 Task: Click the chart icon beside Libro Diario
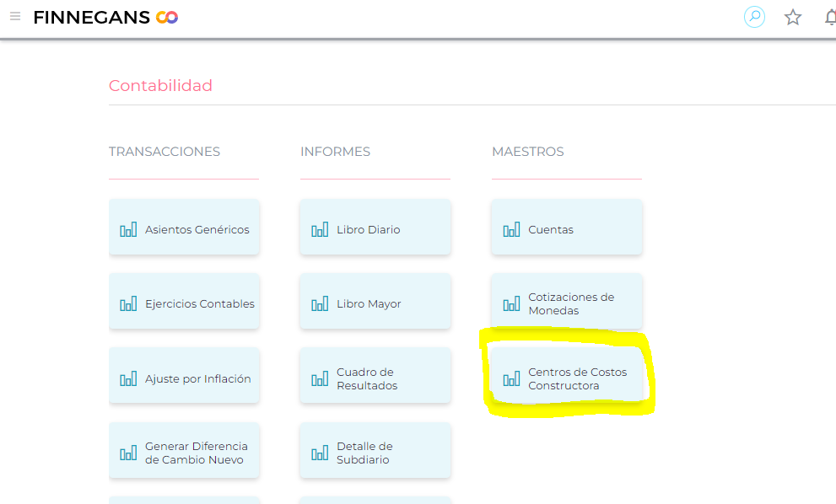click(x=320, y=229)
